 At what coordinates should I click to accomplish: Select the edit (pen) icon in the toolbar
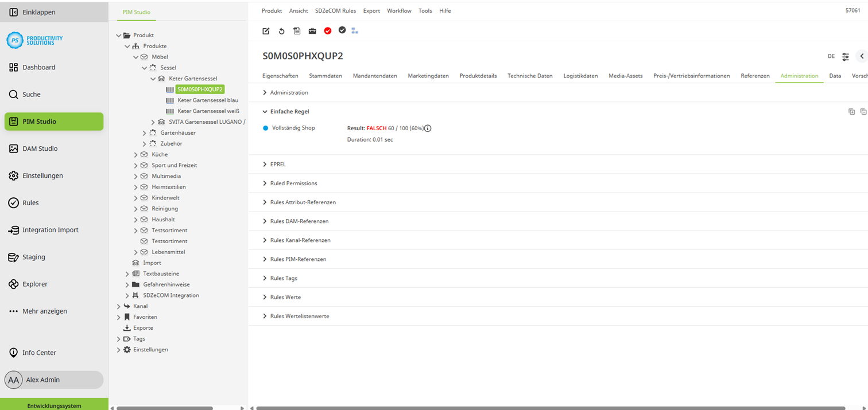266,31
